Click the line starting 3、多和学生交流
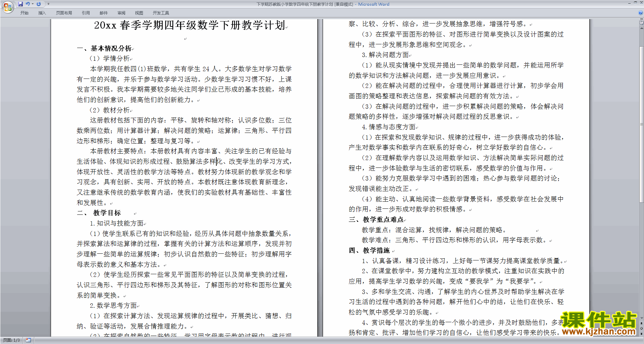This screenshot has height=344, width=644. tap(463, 292)
